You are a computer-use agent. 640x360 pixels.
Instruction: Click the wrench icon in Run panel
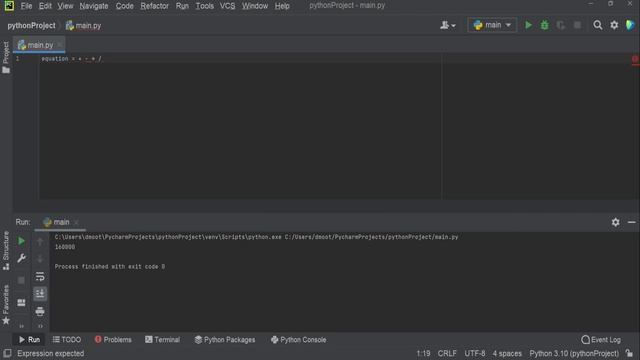(21, 258)
